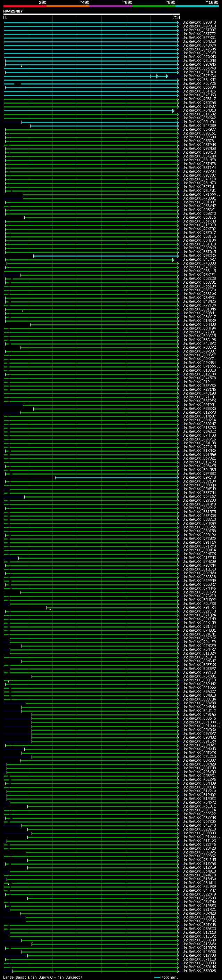Click the cyan alignment bar for UniRef100_B7FKG4
Viewport: 222px width, 980px height.
click(x=86, y=76)
